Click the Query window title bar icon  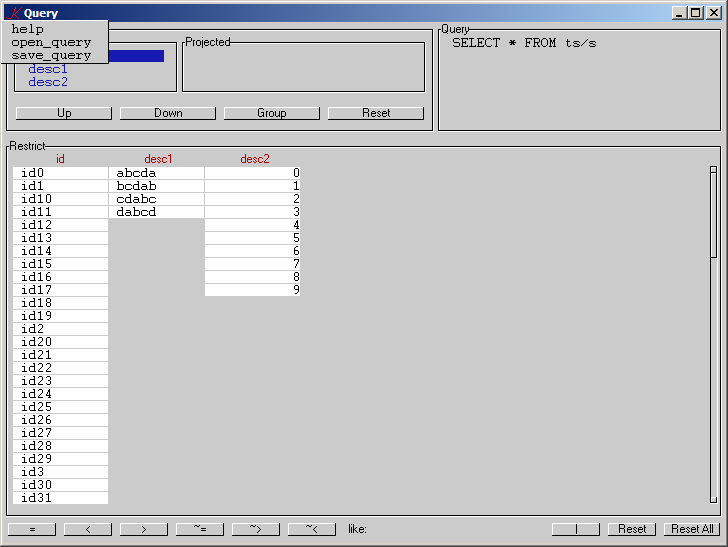pos(13,13)
